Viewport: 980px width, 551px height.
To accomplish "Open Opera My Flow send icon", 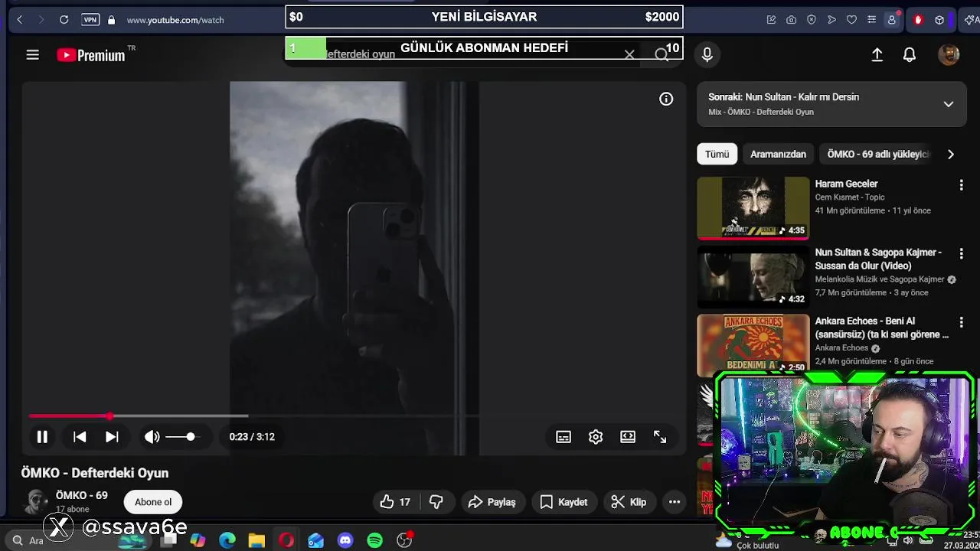I will click(831, 20).
